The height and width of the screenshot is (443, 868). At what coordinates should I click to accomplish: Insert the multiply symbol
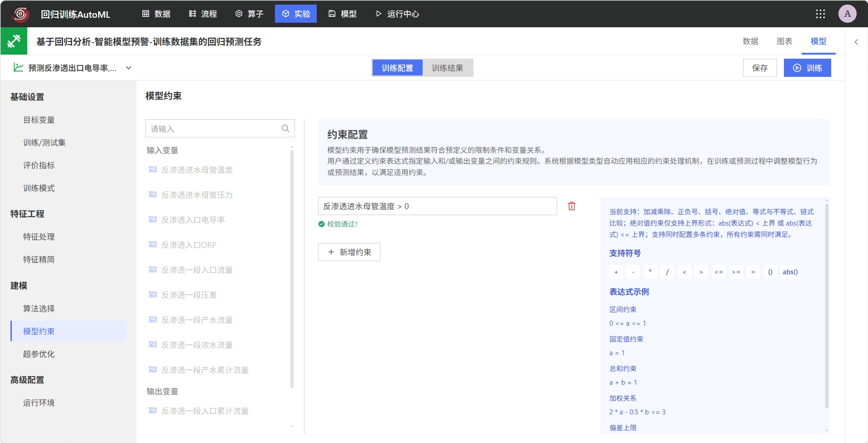(x=650, y=272)
